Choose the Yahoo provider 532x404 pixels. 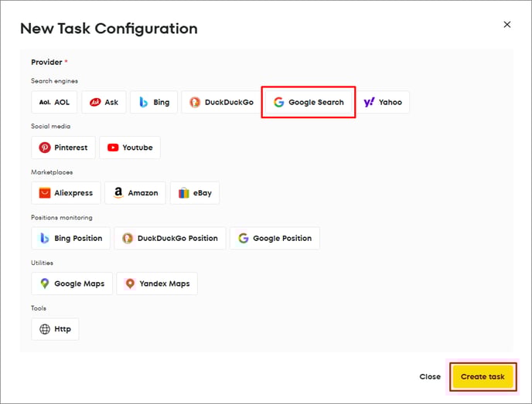383,102
